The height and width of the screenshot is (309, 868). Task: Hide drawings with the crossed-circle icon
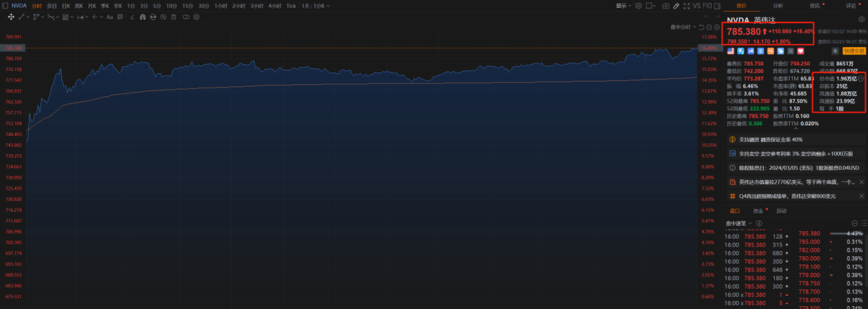tap(163, 17)
